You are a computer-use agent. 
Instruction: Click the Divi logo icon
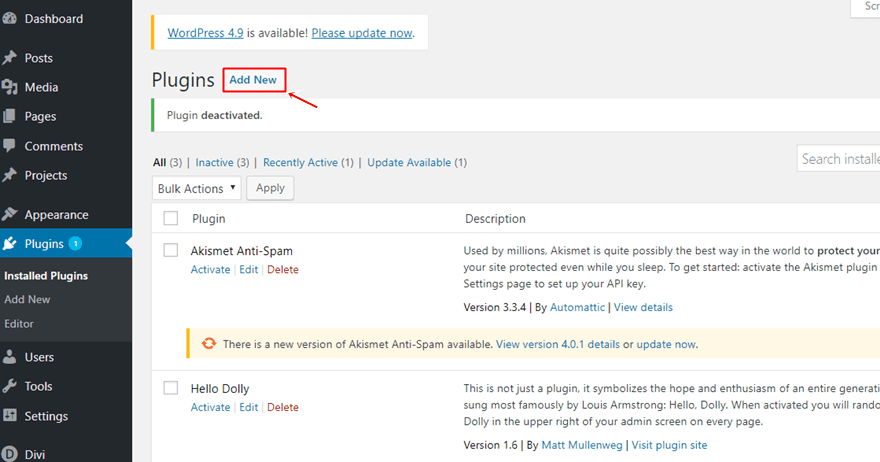10,454
